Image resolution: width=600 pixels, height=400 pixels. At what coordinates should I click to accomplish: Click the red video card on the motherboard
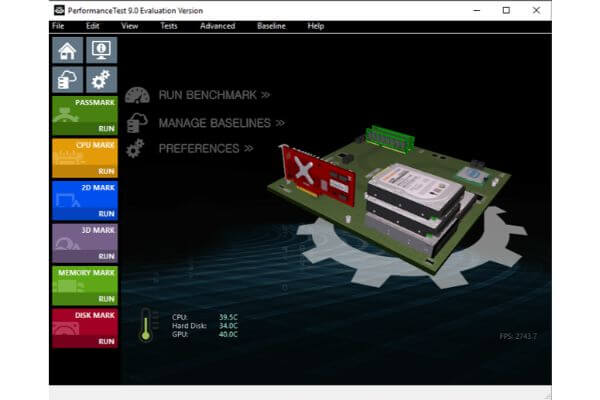coord(318,175)
